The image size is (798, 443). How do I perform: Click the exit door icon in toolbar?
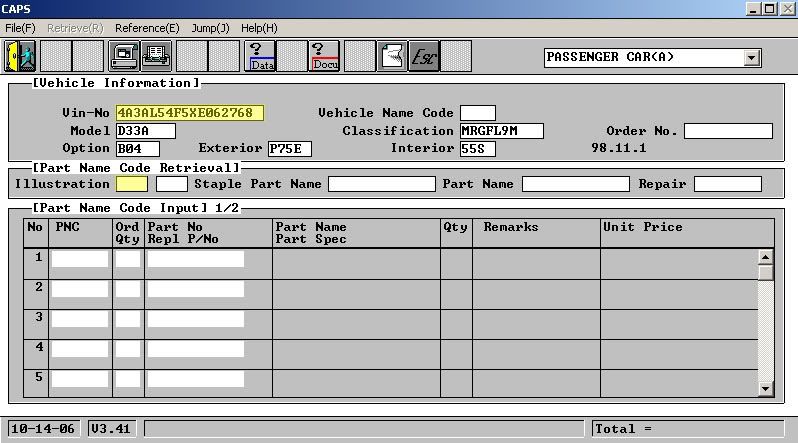click(20, 55)
